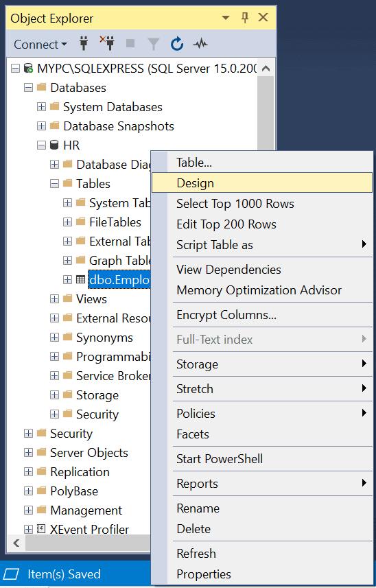
Task: Click the FileTables folder icon
Action: tap(80, 222)
